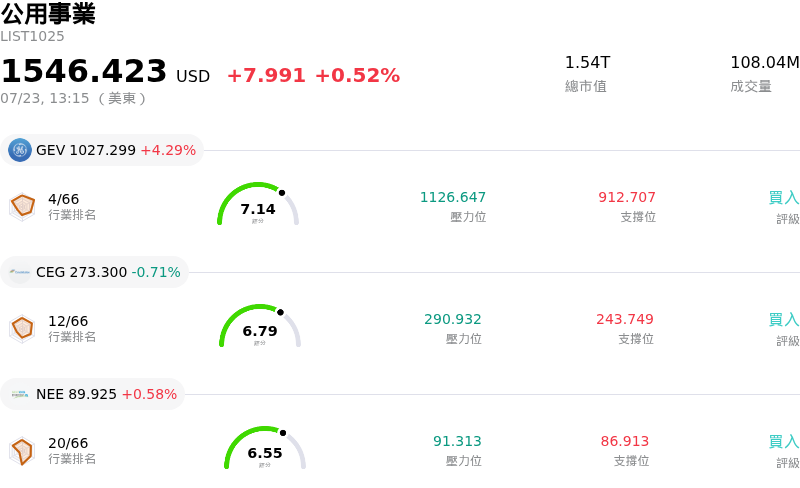
Task: Select the GEV 1027.299 stock pill
Action: [x=102, y=150]
